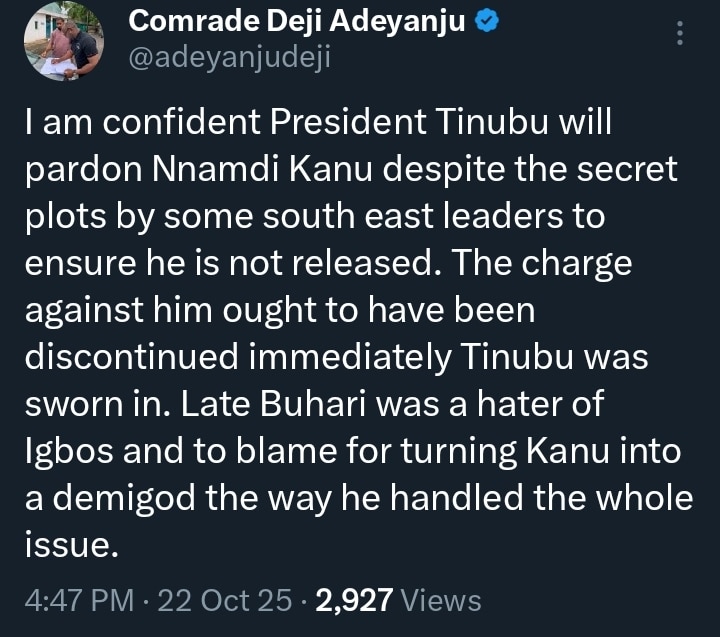Open Deji Adeyanju's profile picture
This screenshot has width=720, height=637.
[62, 40]
